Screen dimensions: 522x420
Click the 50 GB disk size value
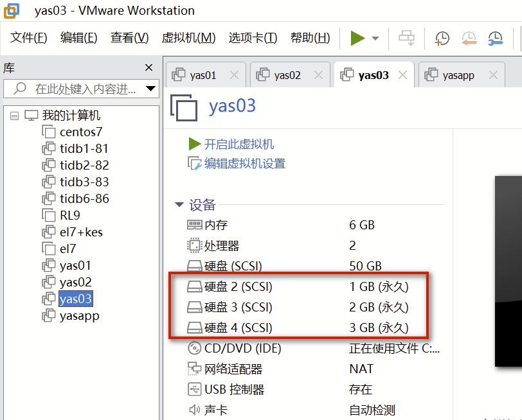tap(366, 266)
